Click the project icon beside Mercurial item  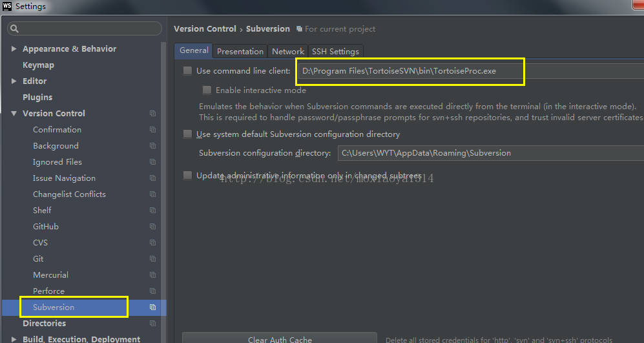(153, 275)
